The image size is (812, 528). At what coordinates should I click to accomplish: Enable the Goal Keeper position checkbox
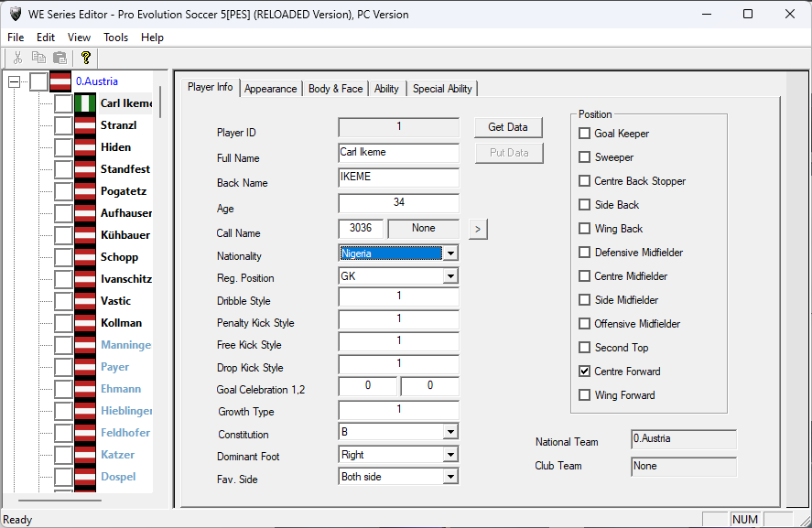click(584, 134)
